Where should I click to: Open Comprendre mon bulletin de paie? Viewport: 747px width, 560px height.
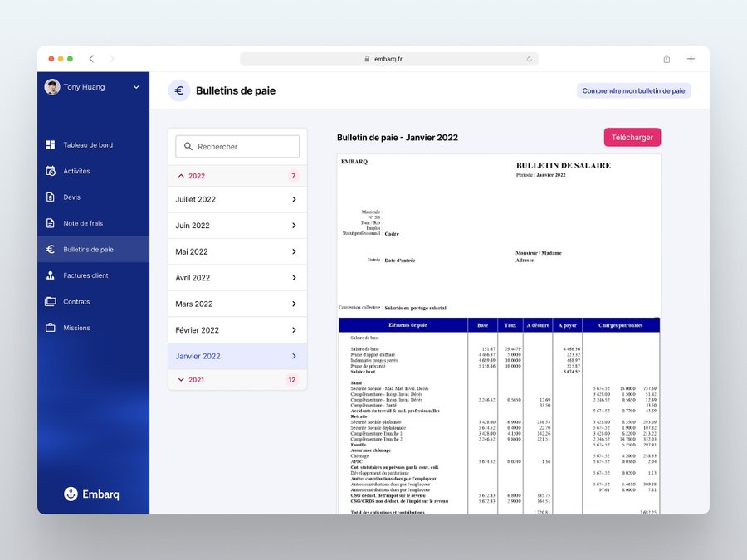coord(633,91)
